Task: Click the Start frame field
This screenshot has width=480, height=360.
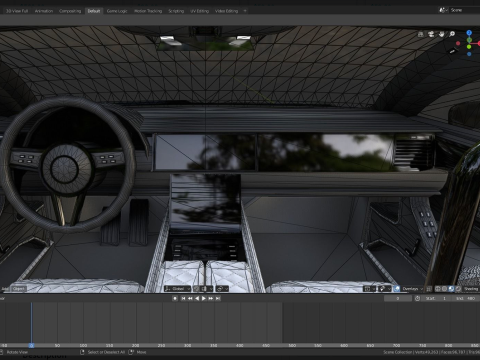Action: coord(436,298)
